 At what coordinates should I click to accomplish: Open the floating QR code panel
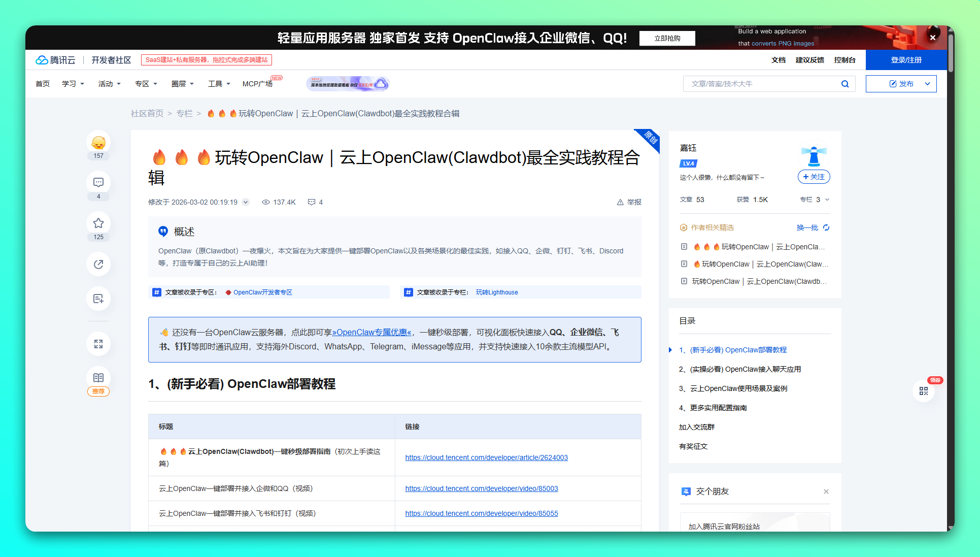point(924,391)
